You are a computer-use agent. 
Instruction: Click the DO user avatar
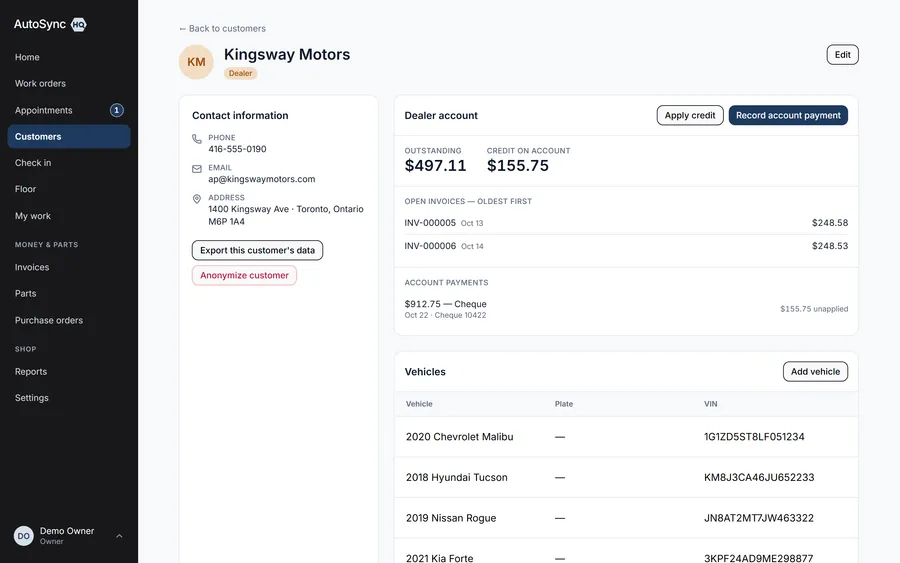click(x=24, y=536)
